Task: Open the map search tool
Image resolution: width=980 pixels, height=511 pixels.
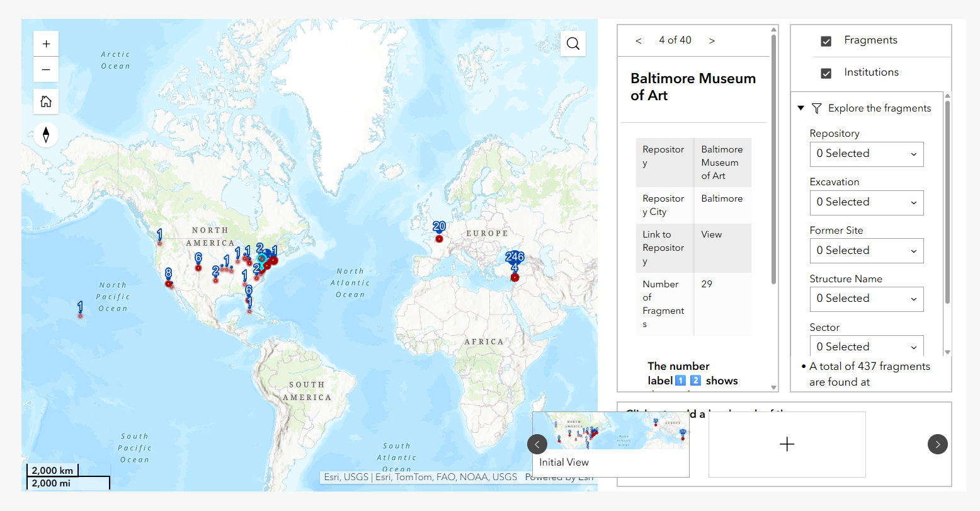Action: [x=573, y=43]
